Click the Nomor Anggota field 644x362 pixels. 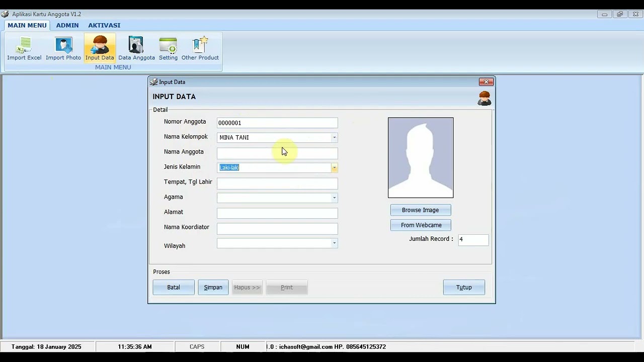277,123
